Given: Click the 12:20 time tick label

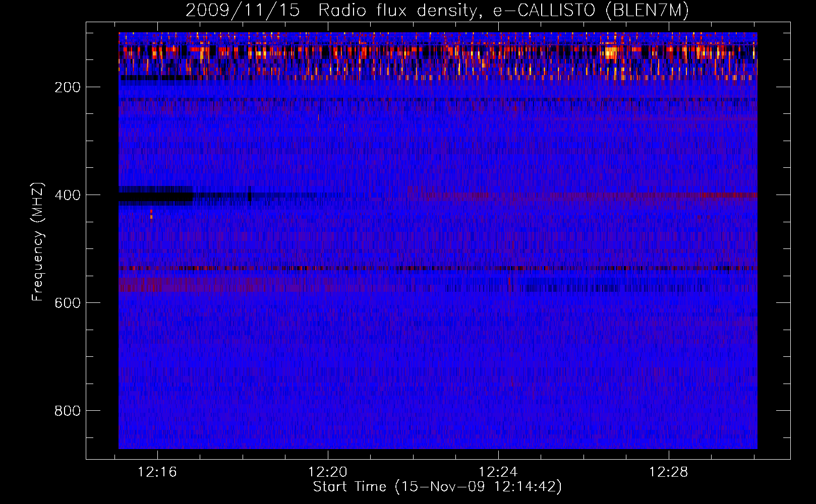Looking at the screenshot, I should click(328, 472).
